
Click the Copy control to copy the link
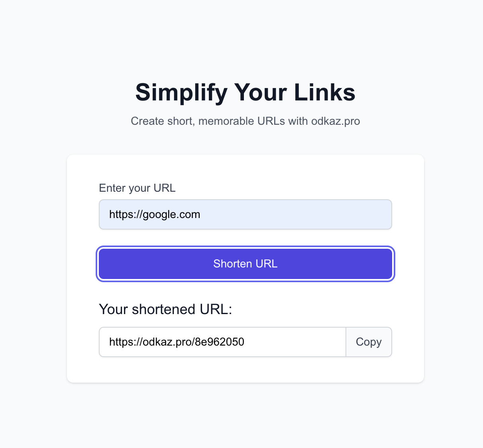point(369,342)
